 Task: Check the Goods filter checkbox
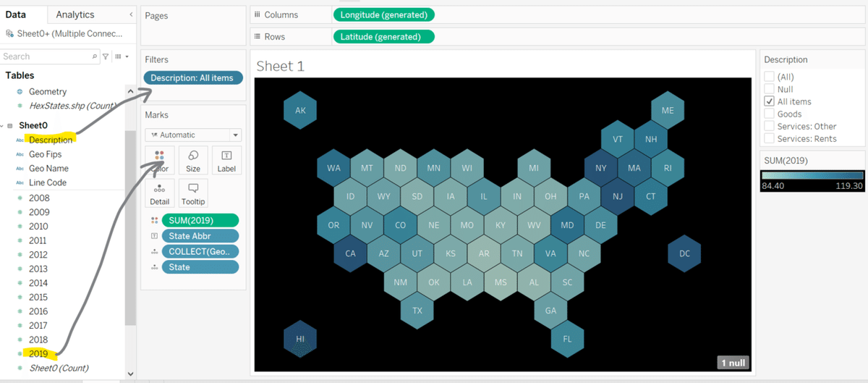(x=770, y=114)
